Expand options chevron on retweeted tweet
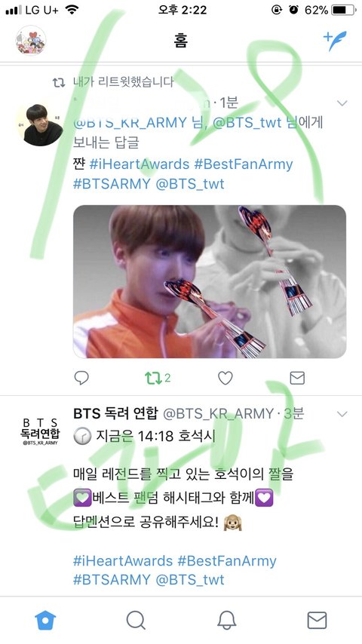This screenshot has height=644, width=362. point(342,103)
